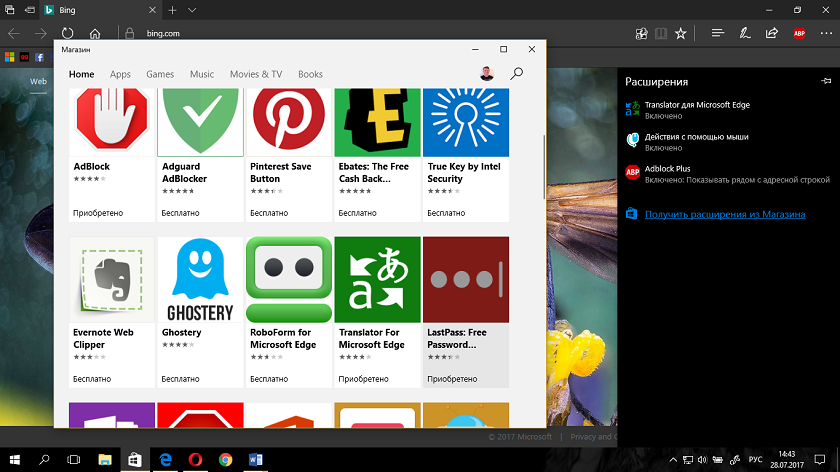840x472 pixels.
Task: Open the LastPass password manager tile
Action: [x=466, y=312]
